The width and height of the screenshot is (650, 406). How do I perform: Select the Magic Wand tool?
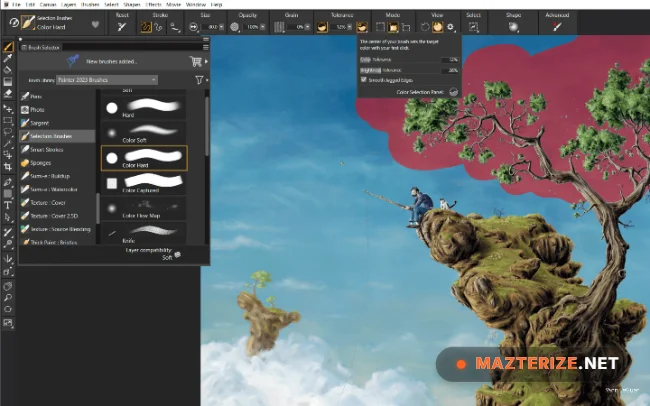(8, 144)
